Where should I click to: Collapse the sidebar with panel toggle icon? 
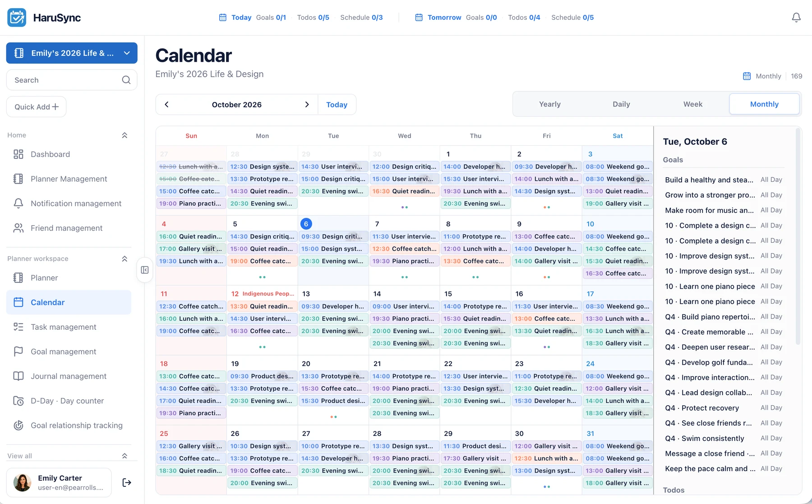pos(145,270)
